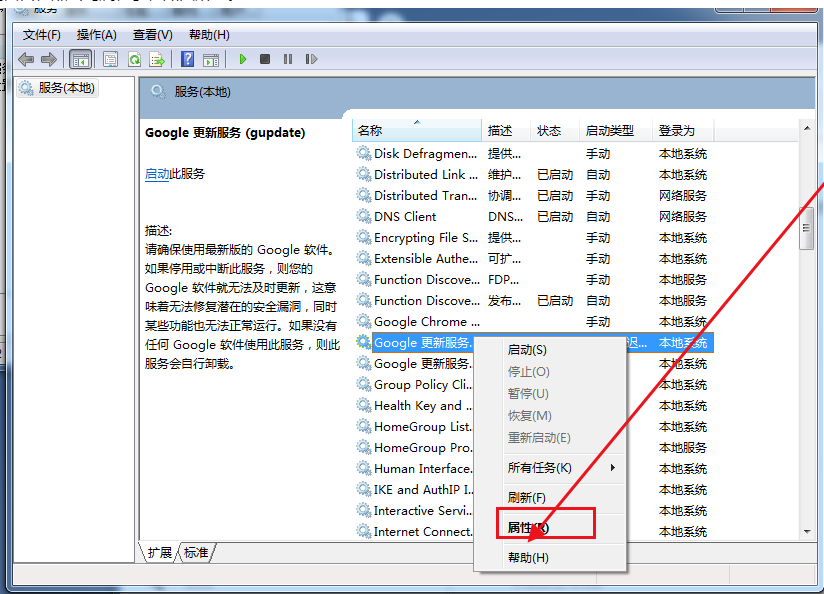Click the show/hide action pane icon

click(x=211, y=59)
